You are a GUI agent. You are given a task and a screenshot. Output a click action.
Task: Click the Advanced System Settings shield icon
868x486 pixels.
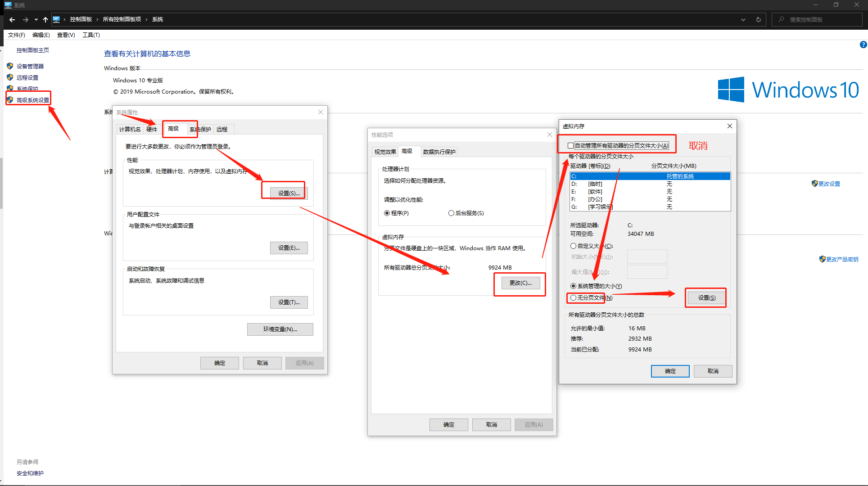10,100
